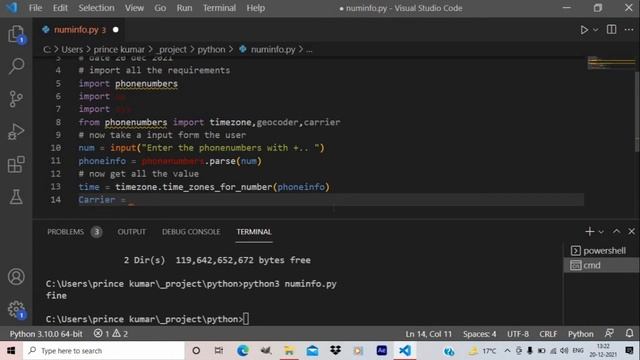Open the Run menu
The image size is (640, 360).
[x=184, y=8]
